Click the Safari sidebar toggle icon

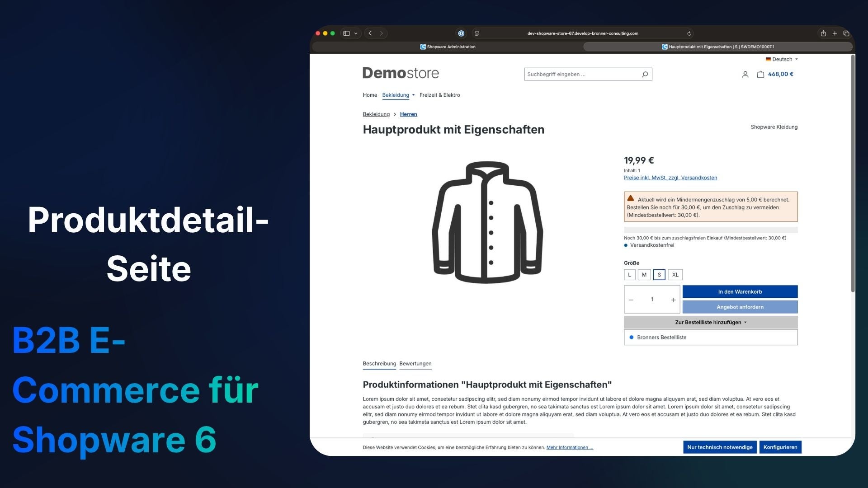tap(346, 33)
